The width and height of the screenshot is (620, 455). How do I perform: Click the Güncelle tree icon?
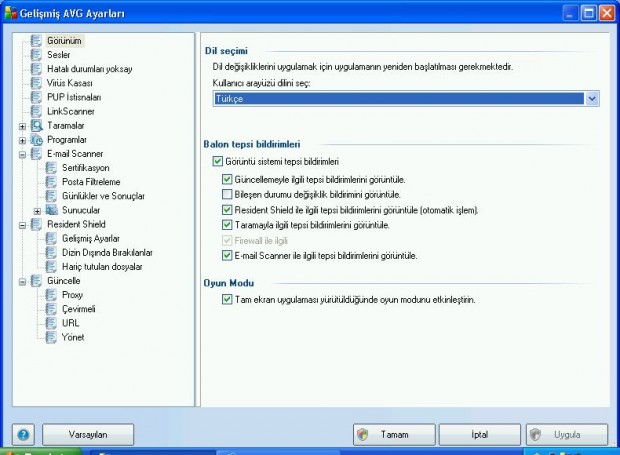(x=37, y=281)
